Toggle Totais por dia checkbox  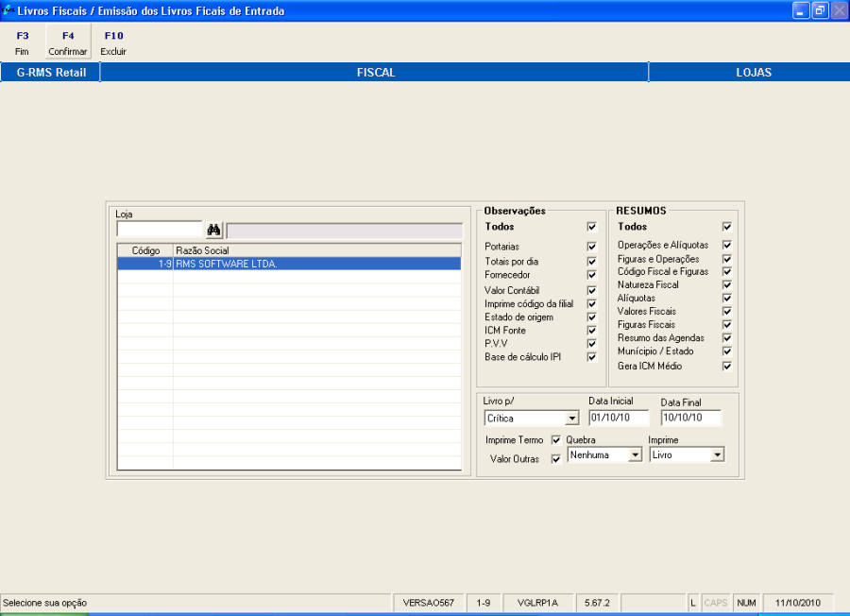(x=591, y=262)
